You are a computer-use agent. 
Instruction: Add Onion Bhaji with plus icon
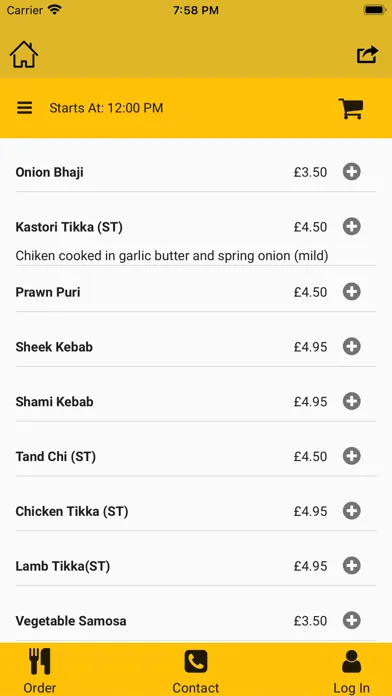352,172
